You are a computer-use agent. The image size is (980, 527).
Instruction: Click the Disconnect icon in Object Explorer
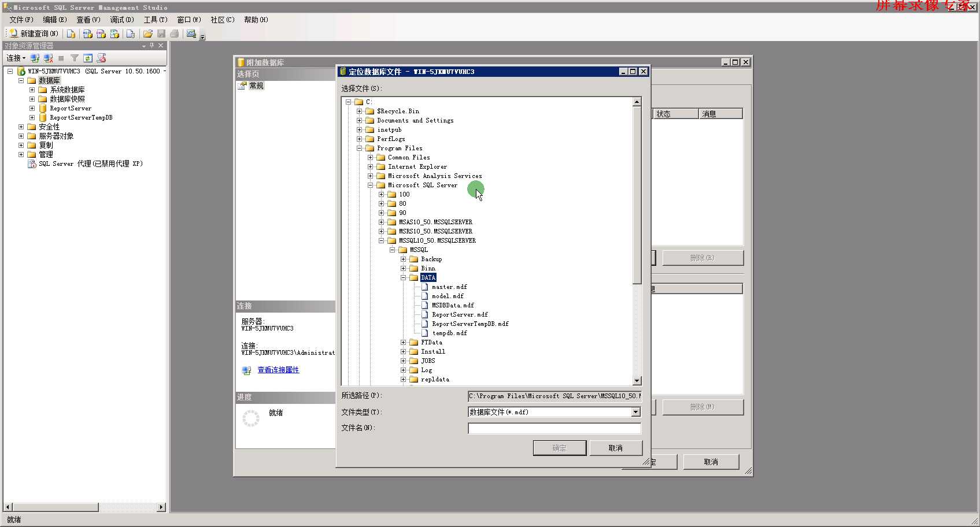point(49,58)
